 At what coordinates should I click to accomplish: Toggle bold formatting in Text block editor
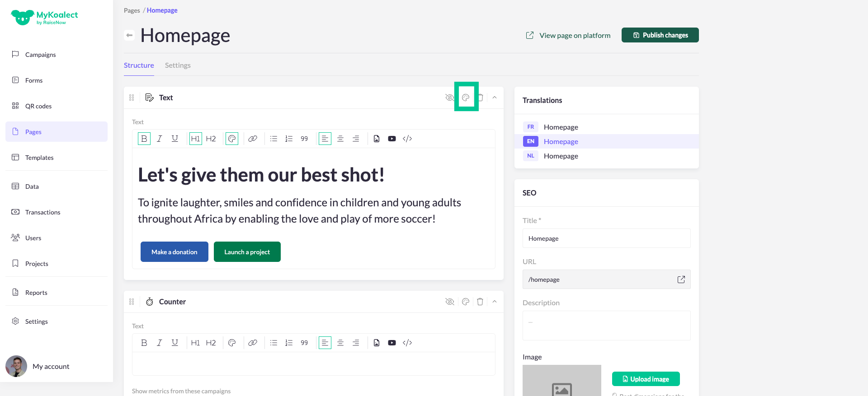click(x=144, y=139)
